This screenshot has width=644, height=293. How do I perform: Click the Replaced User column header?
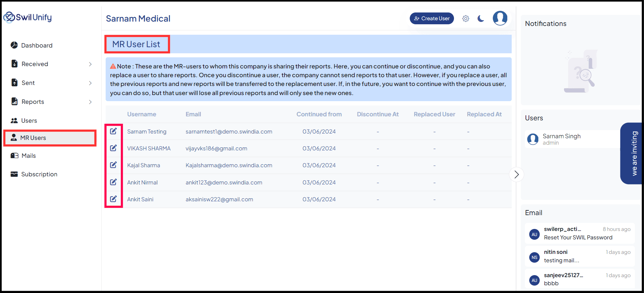(434, 114)
